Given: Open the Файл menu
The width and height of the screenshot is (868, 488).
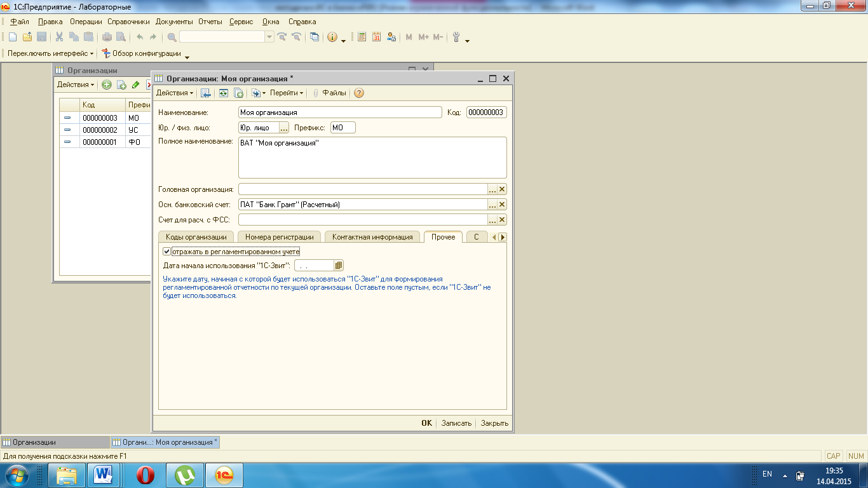Looking at the screenshot, I should pos(20,22).
